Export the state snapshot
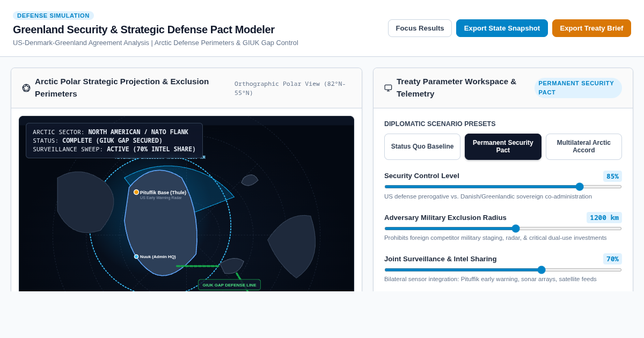 point(502,28)
